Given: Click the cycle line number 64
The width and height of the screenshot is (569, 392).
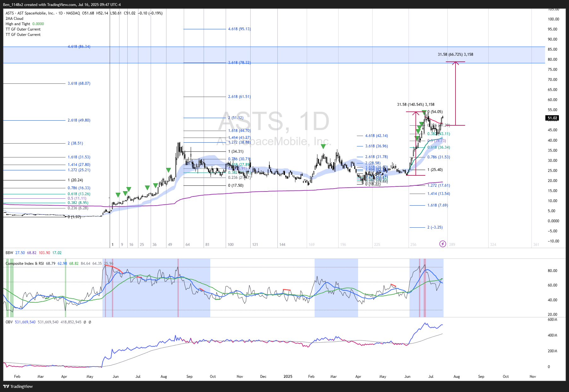Looking at the screenshot, I should click(188, 245).
